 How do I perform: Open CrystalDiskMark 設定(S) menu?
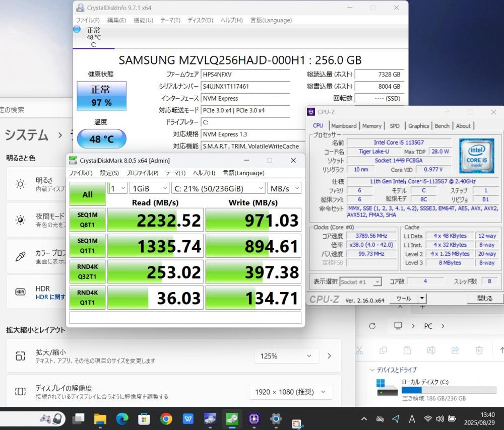pos(109,173)
